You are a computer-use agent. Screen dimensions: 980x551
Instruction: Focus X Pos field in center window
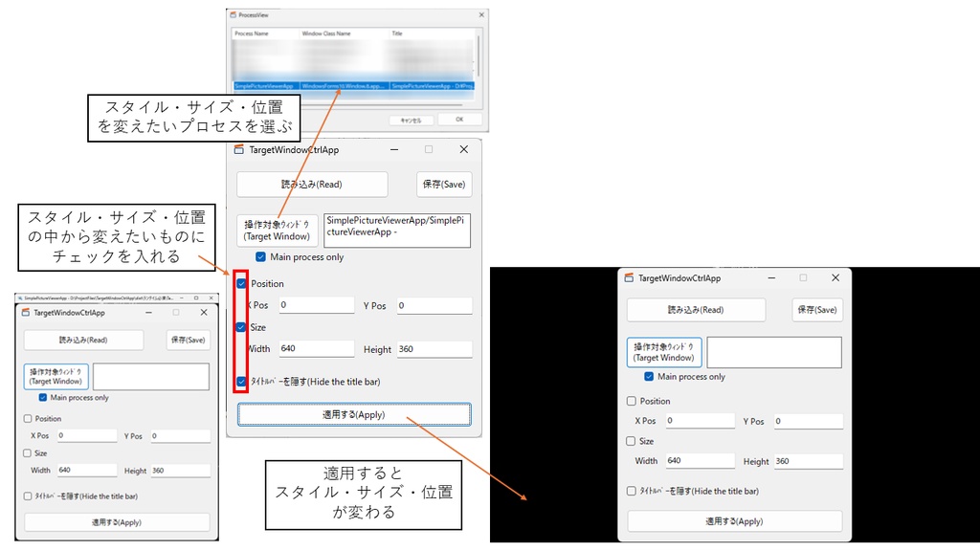point(316,305)
